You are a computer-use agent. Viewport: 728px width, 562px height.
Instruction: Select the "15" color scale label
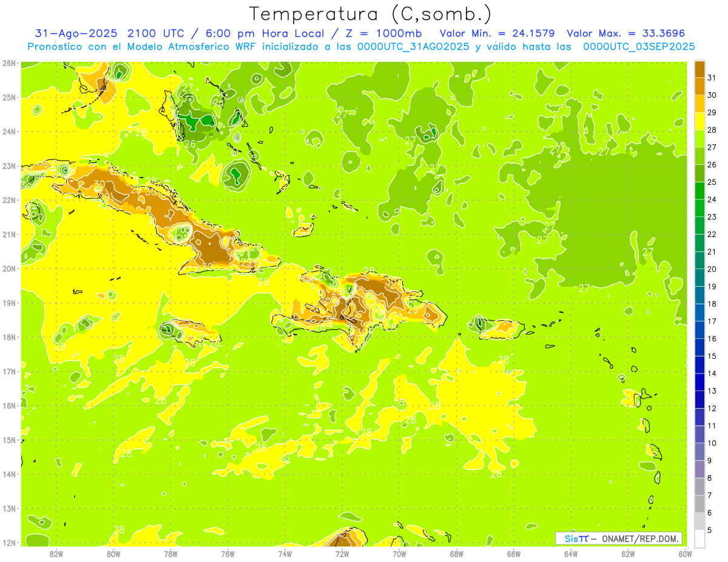click(x=712, y=356)
